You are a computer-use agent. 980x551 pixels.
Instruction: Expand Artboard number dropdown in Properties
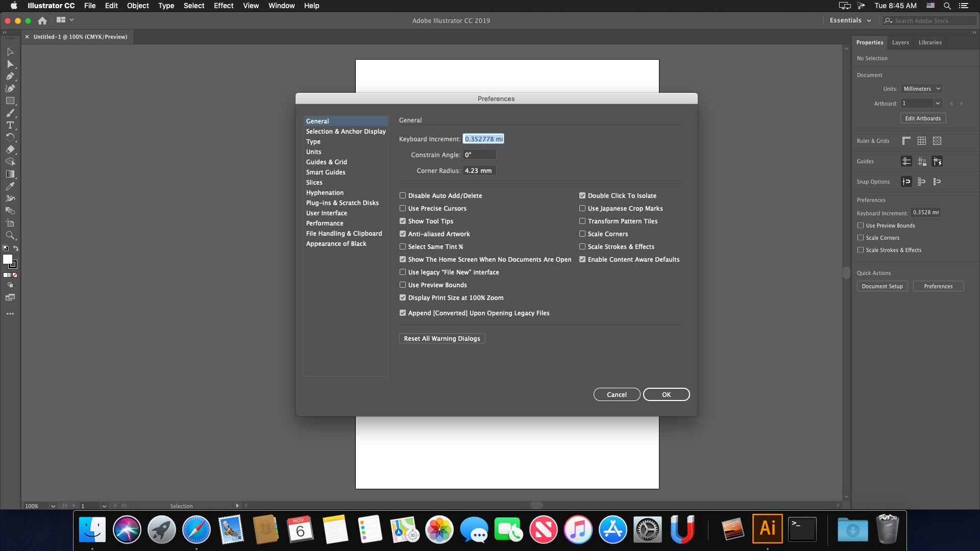(938, 103)
